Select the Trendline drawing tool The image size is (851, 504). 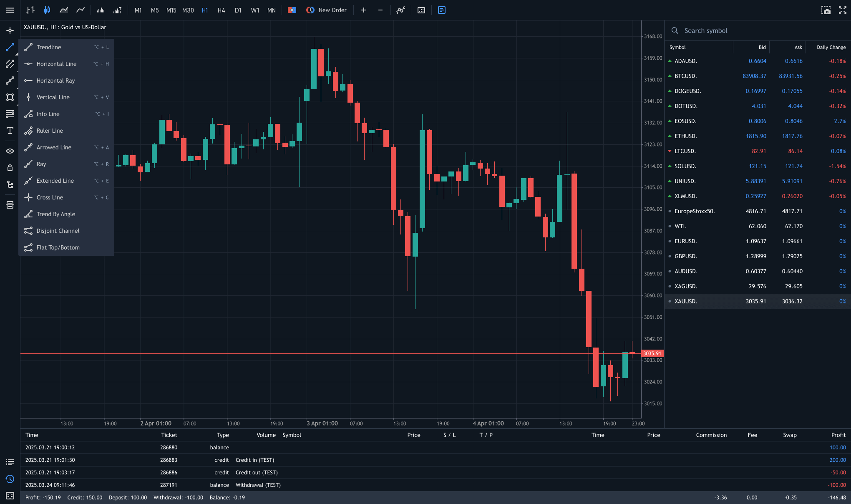tap(49, 47)
